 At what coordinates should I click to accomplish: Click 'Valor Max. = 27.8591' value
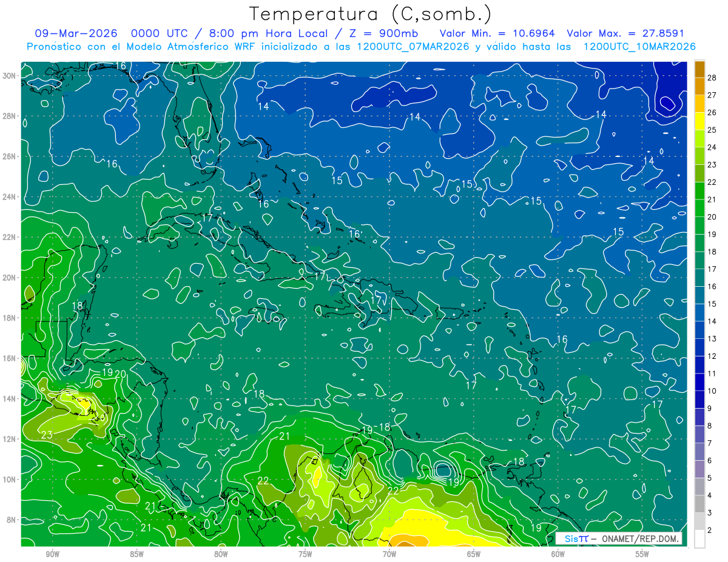625,33
